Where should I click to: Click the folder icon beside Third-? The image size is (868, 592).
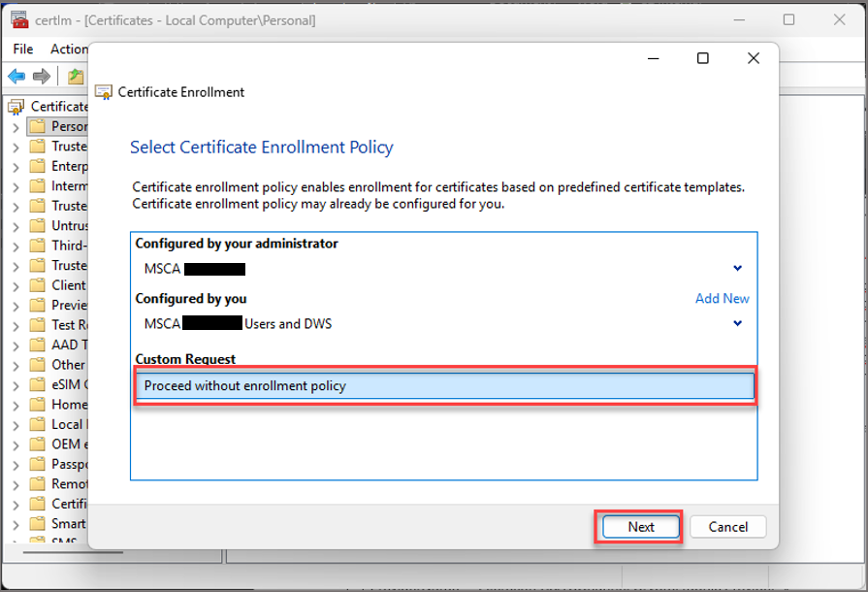click(37, 246)
